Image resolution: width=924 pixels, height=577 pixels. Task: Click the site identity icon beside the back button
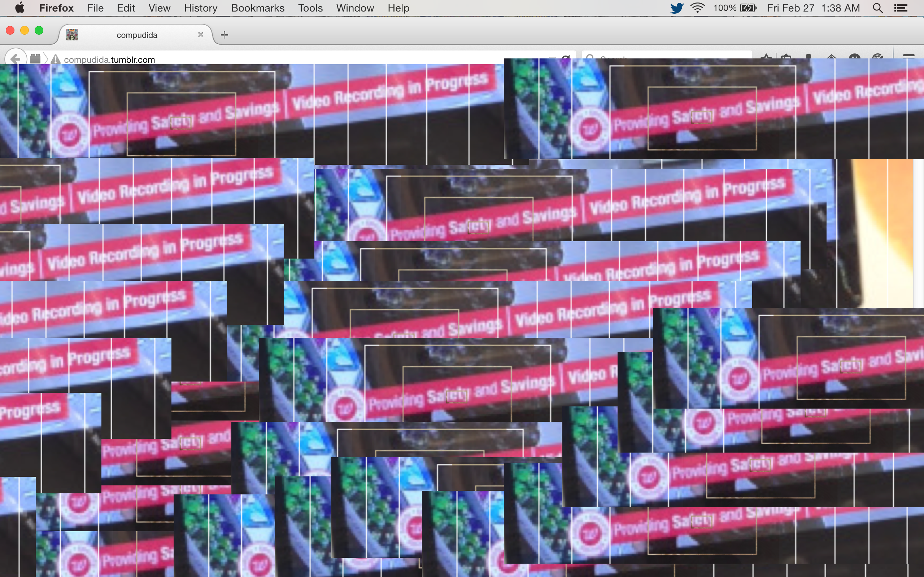click(35, 59)
